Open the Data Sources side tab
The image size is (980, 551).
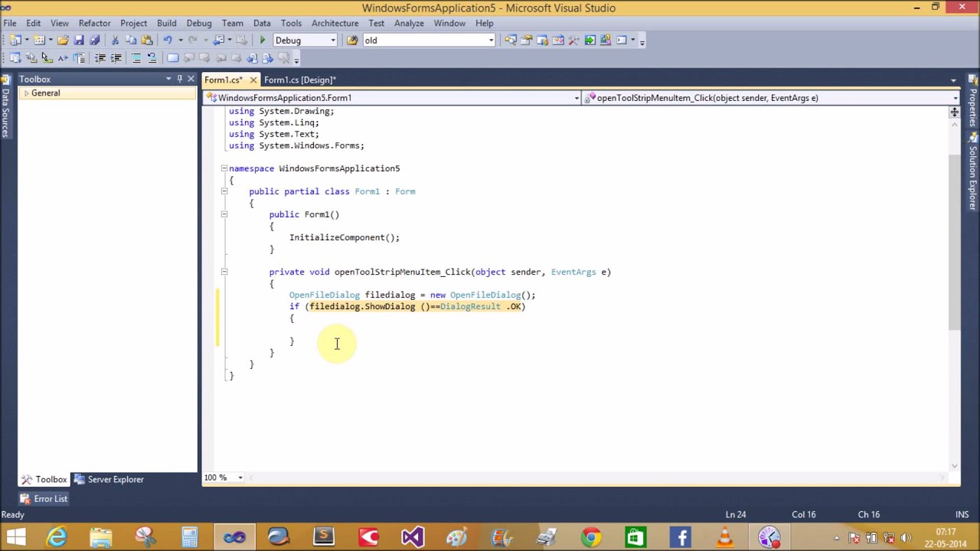coord(5,106)
